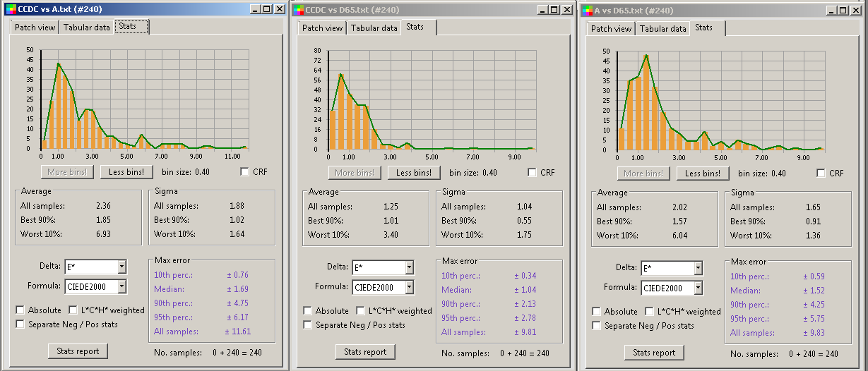Viewport: 868px width, 371px height.
Task: Toggle L*C*H* weighted in A vs D65.txt window
Action: pos(650,311)
